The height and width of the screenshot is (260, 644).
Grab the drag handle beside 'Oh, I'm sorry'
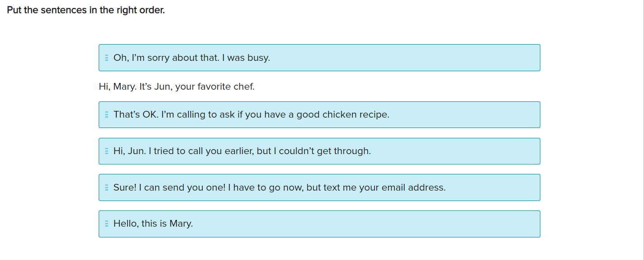point(106,58)
